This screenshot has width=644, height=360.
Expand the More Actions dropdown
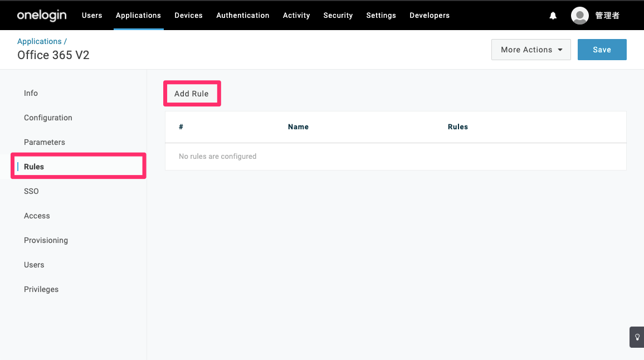click(531, 50)
